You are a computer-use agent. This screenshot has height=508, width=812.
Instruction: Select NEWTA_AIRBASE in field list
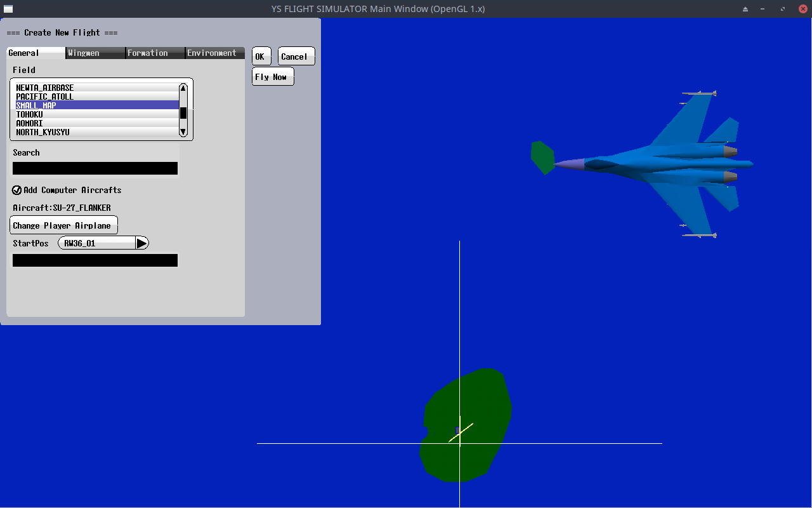[x=97, y=88]
